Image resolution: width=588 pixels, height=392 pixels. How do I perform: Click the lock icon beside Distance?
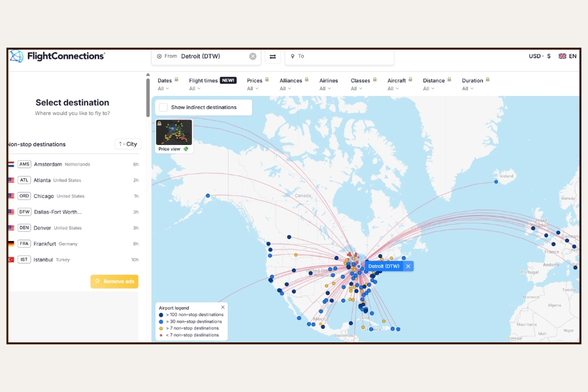pos(449,80)
